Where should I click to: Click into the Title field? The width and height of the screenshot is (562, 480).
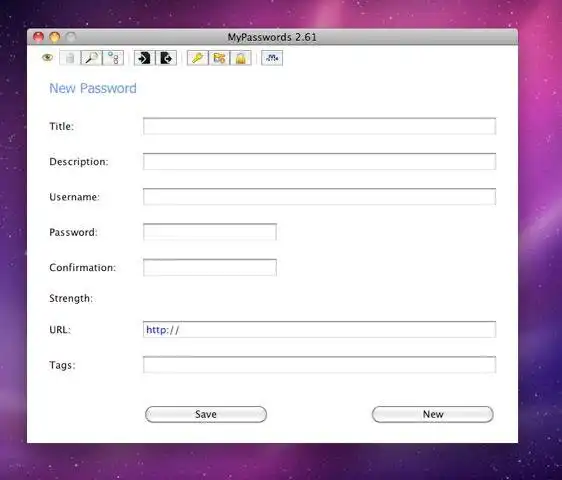click(319, 126)
